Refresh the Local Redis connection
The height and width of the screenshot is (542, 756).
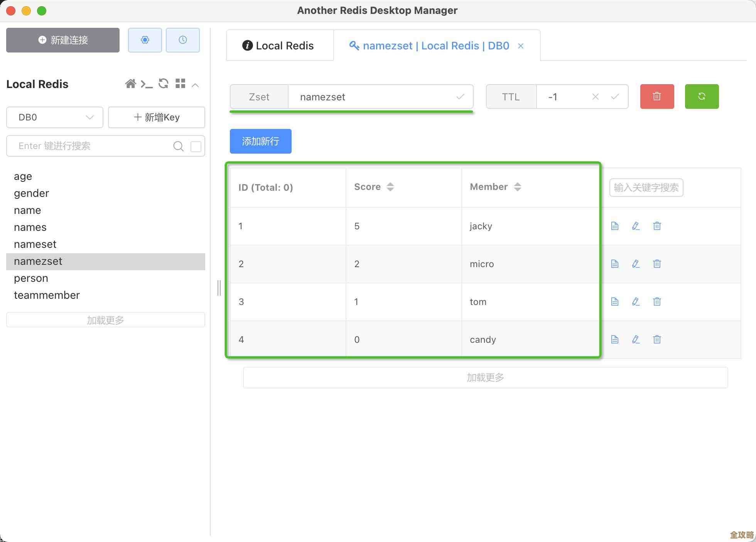[x=164, y=84]
